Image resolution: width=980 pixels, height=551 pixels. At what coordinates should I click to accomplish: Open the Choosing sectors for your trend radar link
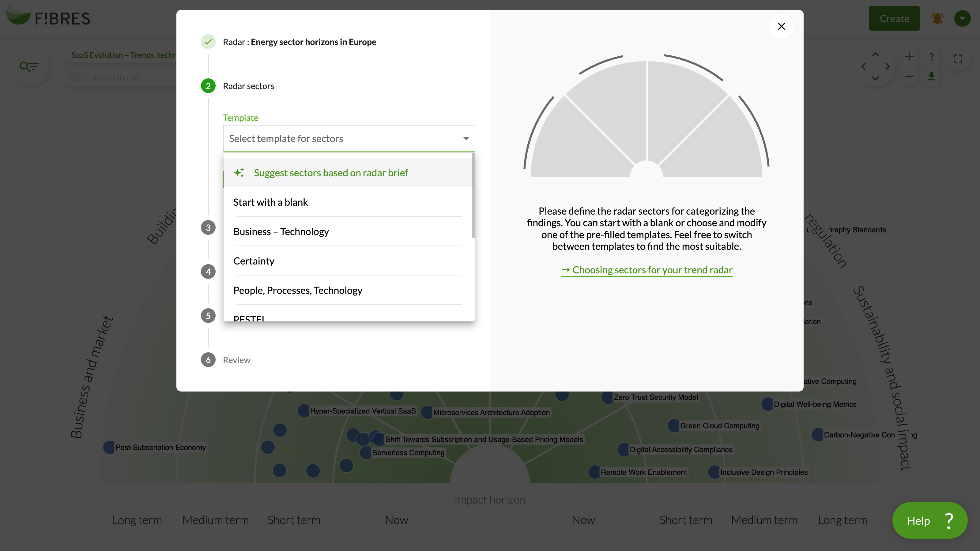click(x=646, y=270)
